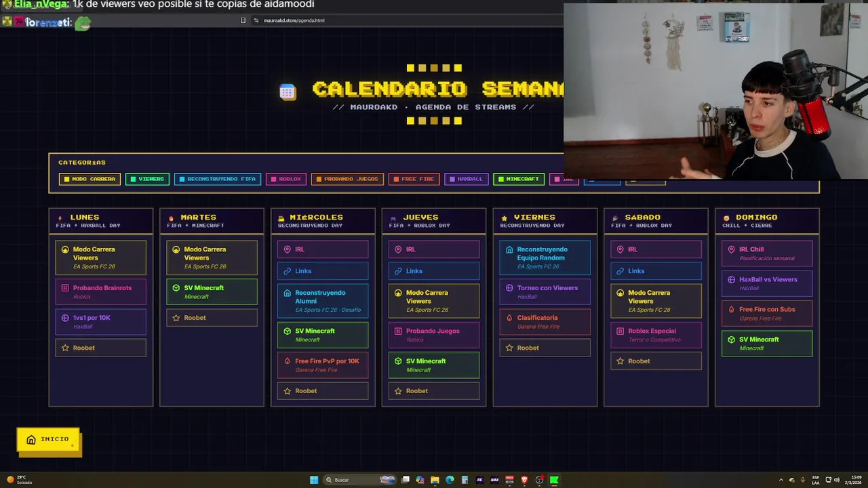868x488 pixels.
Task: Expand the hidden system tray icons chevron
Action: tap(781, 480)
